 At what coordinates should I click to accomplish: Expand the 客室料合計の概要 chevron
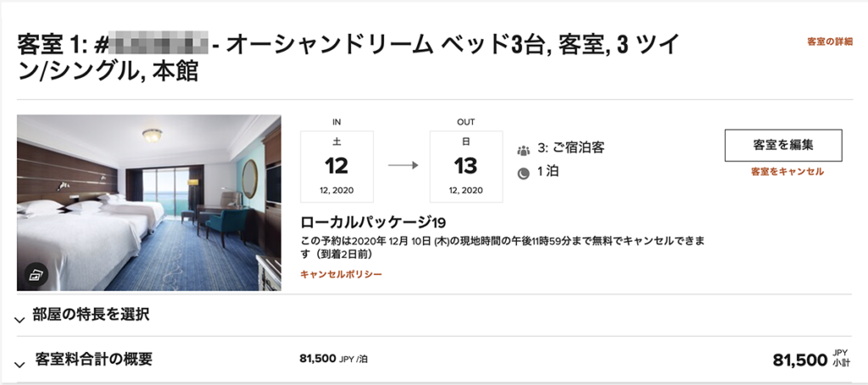coord(20,365)
